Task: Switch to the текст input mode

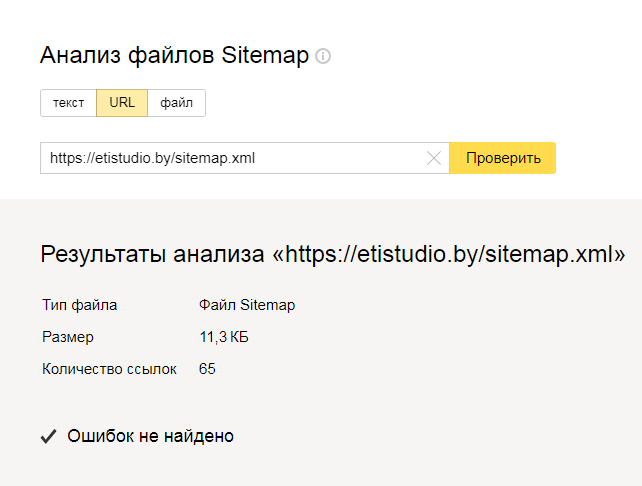Action: click(x=68, y=103)
